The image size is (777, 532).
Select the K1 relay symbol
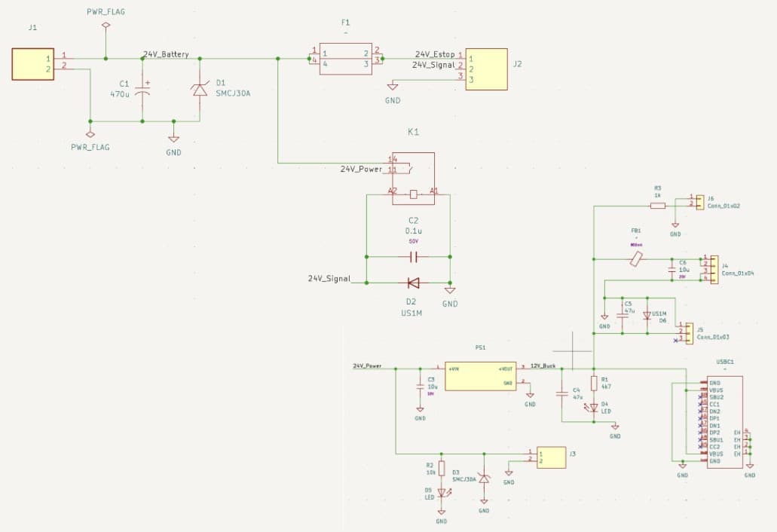pyautogui.click(x=414, y=179)
